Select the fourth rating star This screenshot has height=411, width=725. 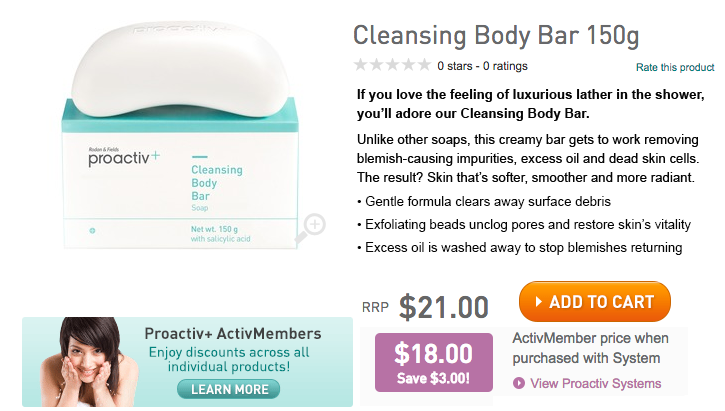coord(408,65)
